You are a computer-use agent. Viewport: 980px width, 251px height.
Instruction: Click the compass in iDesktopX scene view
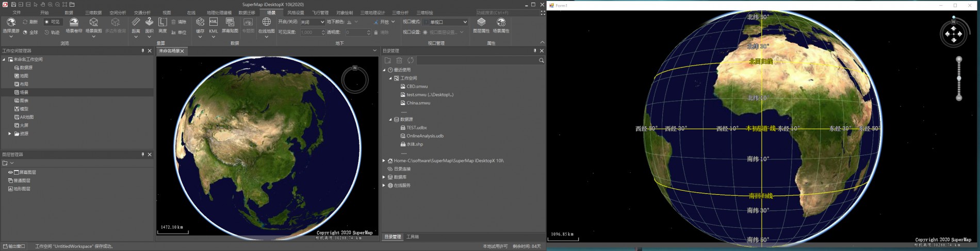point(355,79)
